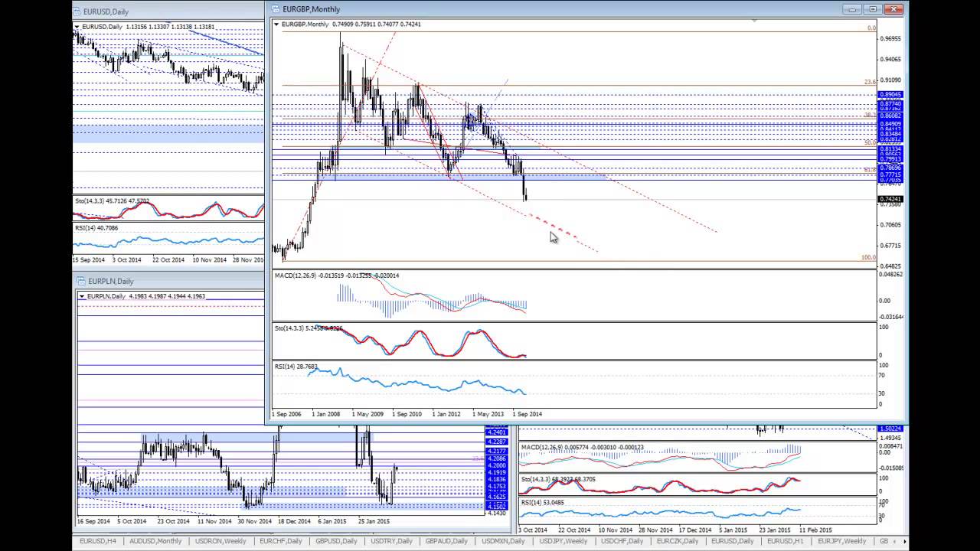
Task: Minimize the EURGBP,Monthly chart window
Action: [853, 9]
